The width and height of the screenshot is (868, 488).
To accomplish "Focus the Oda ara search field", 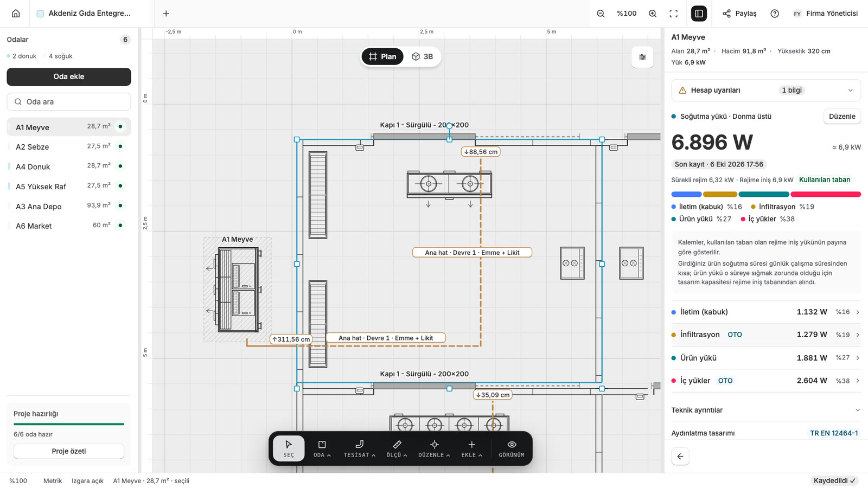I will [69, 101].
